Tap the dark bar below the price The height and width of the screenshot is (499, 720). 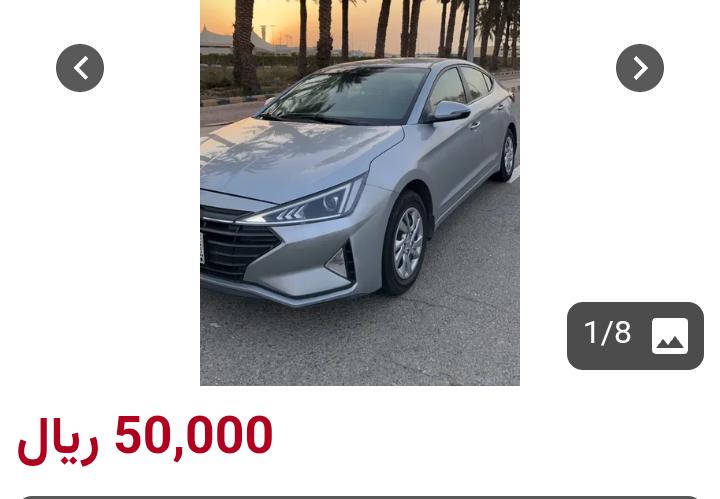[360, 497]
